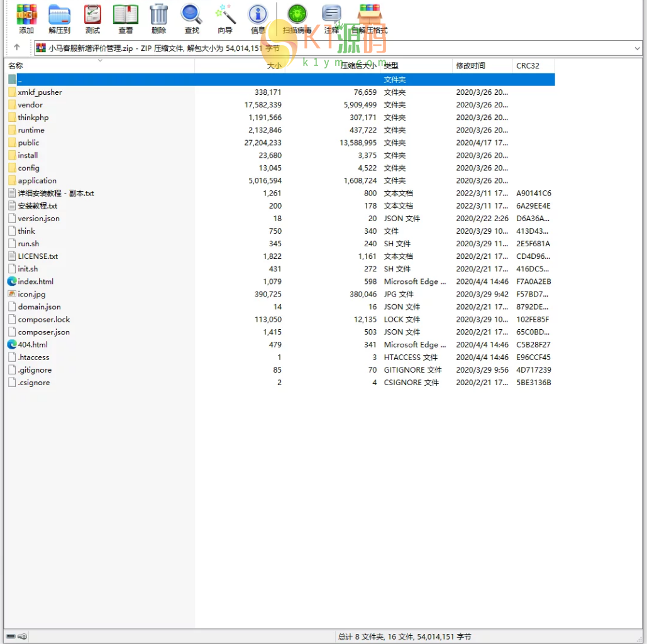647x644 pixels.
Task: Open the 查找 (Find) magnifier tool
Action: pyautogui.click(x=192, y=19)
